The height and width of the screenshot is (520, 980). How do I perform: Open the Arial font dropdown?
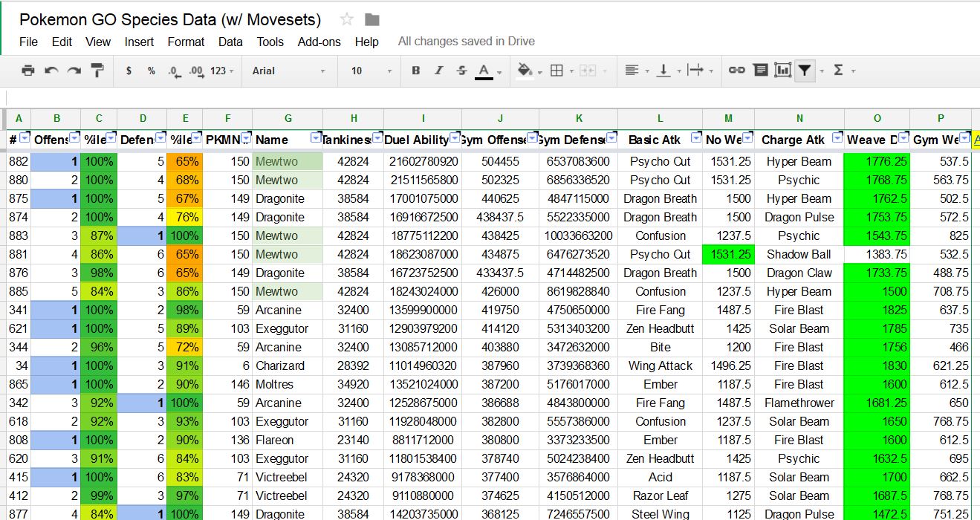coord(289,71)
